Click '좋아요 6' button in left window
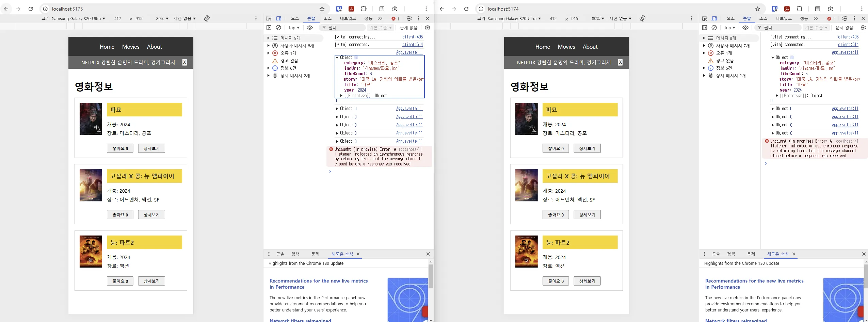 point(120,148)
